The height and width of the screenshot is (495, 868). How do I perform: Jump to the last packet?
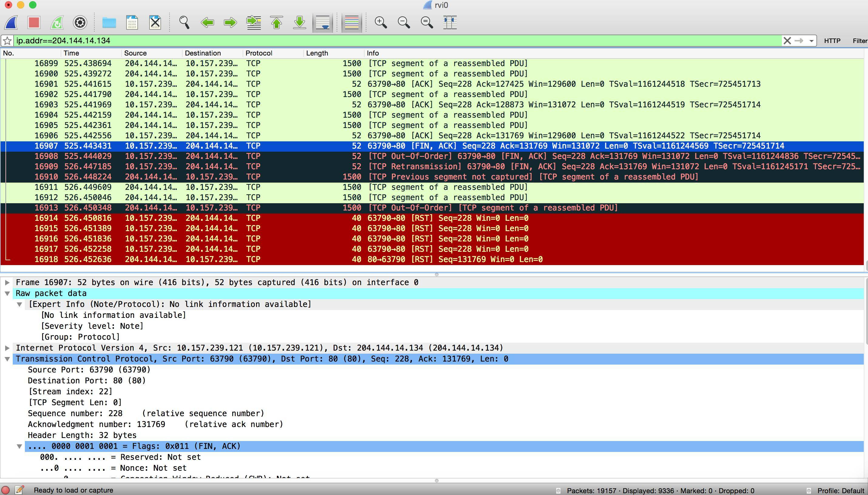click(300, 23)
